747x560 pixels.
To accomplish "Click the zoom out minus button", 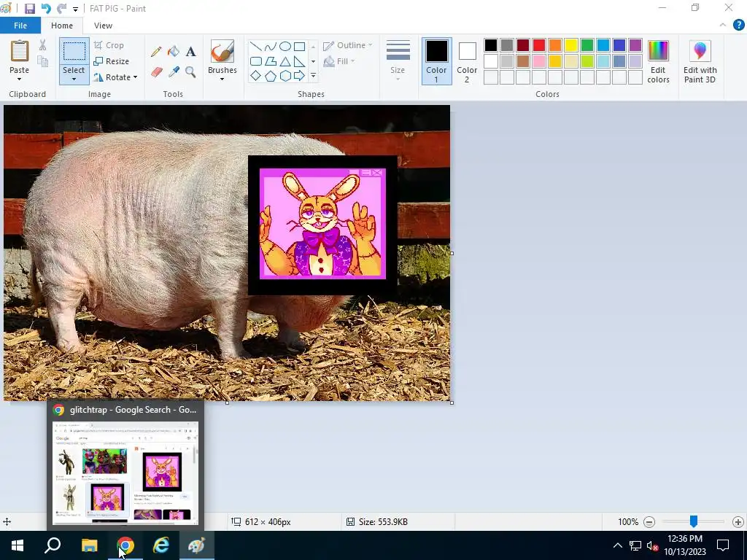I will pyautogui.click(x=649, y=522).
